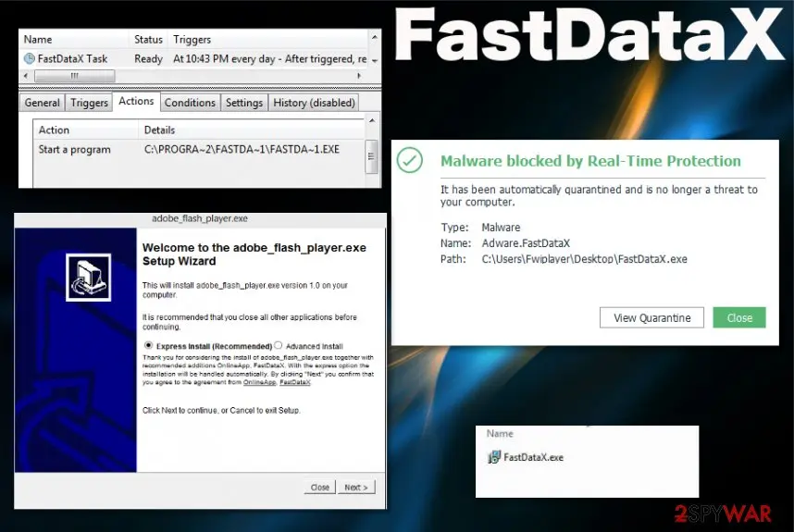This screenshot has height=532, width=794.
Task: Click the Details column header
Action: tap(251, 130)
